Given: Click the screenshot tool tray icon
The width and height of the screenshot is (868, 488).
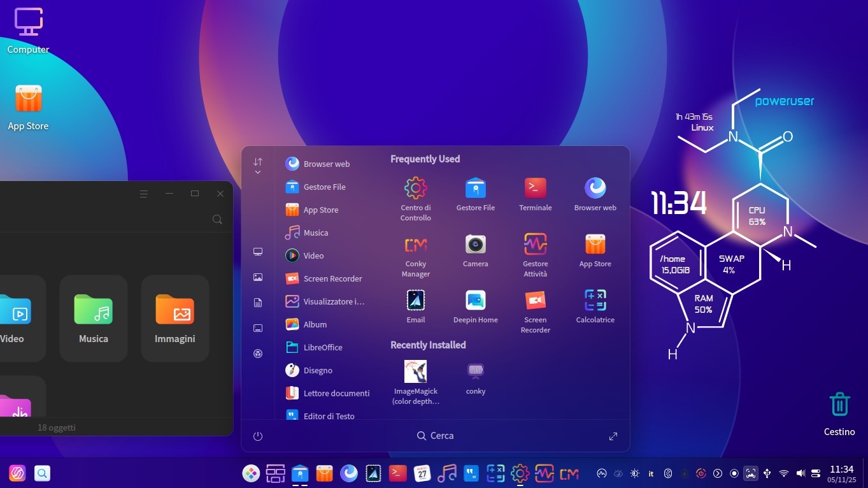Looking at the screenshot, I should pyautogui.click(x=751, y=473).
